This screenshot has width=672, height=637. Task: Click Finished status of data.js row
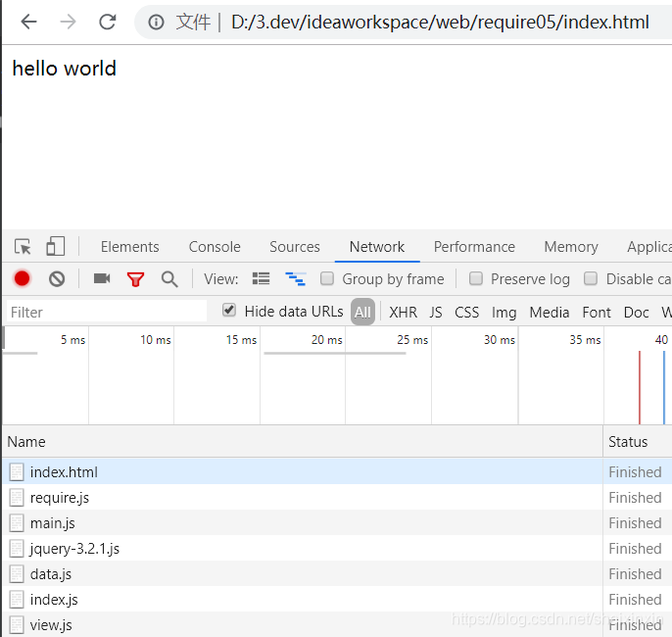(x=635, y=574)
